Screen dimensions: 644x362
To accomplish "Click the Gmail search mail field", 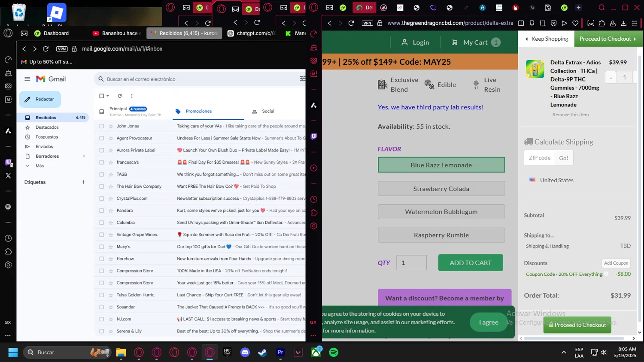I will [x=200, y=79].
